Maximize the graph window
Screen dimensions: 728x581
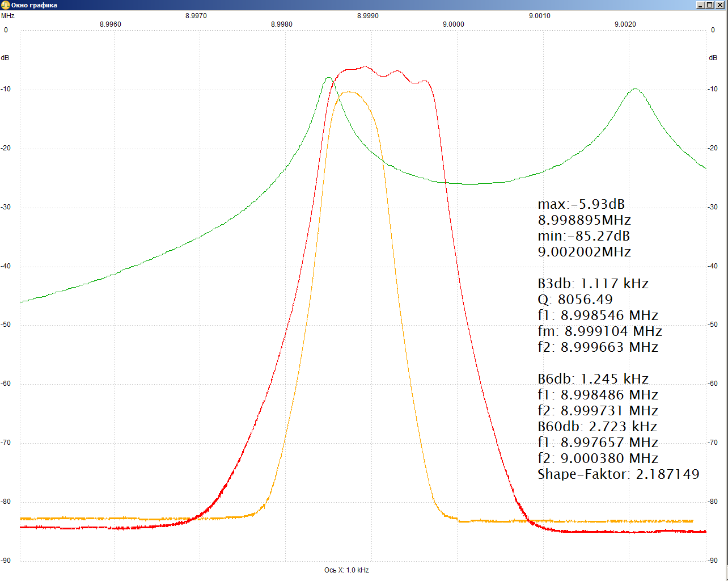click(x=710, y=5)
